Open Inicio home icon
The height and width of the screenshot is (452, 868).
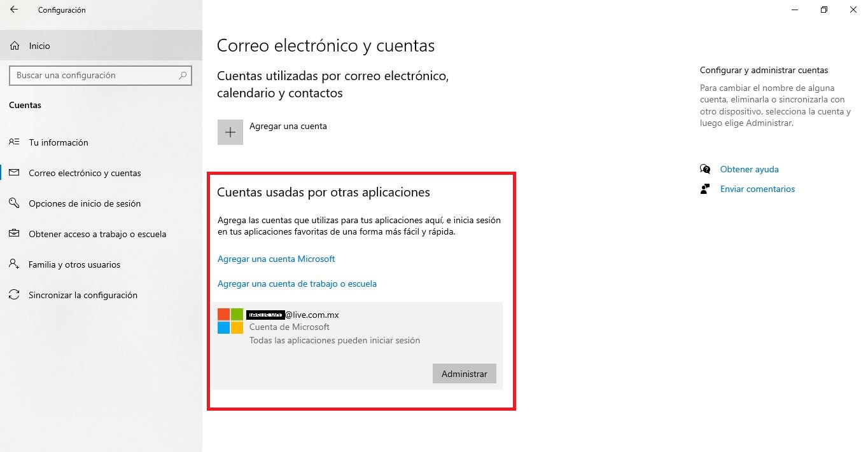pos(15,46)
